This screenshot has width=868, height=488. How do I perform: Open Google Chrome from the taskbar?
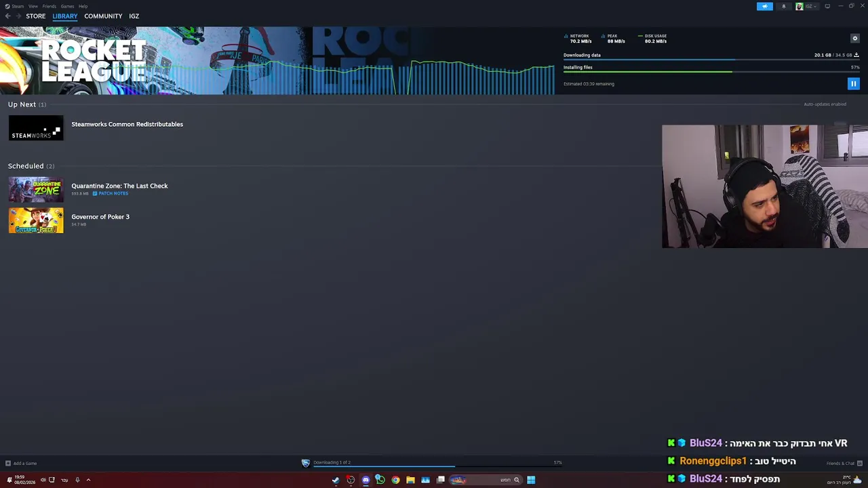click(395, 480)
